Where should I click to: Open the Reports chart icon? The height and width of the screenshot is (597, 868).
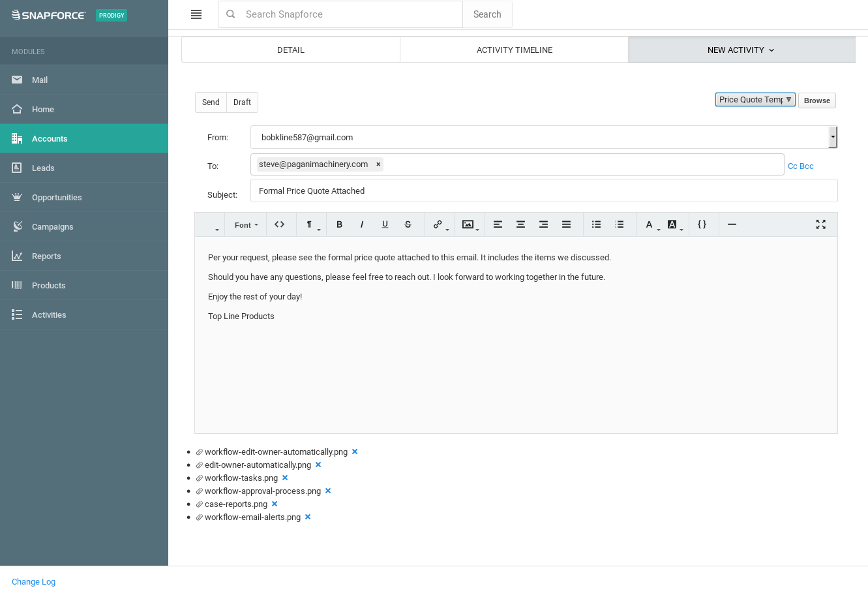pyautogui.click(x=17, y=256)
